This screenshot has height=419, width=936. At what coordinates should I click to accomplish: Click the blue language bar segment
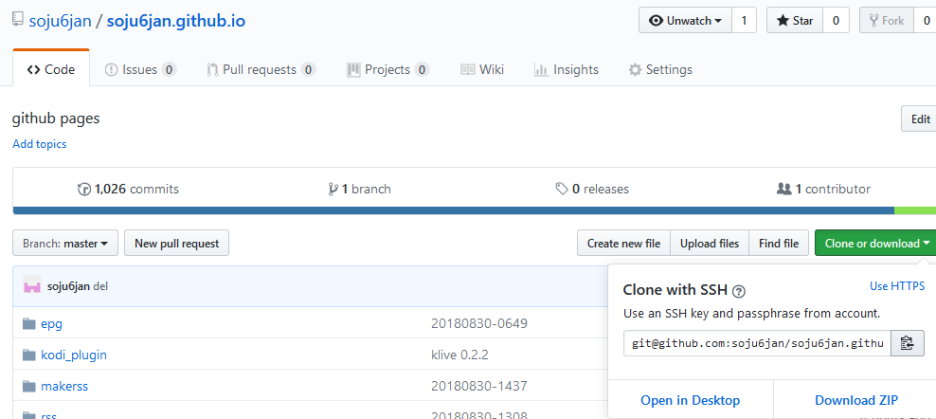tap(453, 211)
